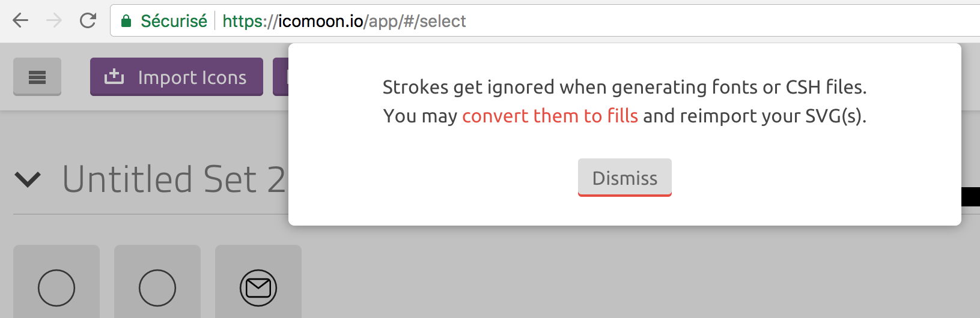Screen dimensions: 980x318
Task: Click the black bar at the right edge
Action: [970, 197]
